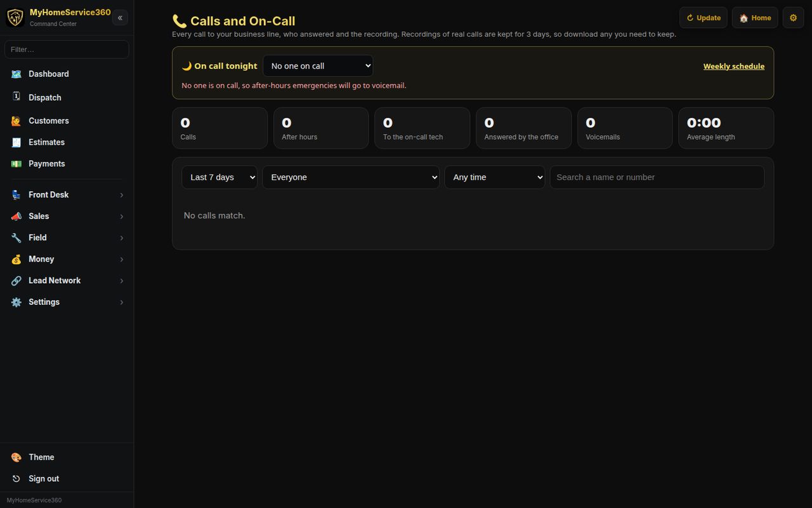Screen dimensions: 812x508
Task: Click the Answered by the office stat
Action: [x=523, y=128]
